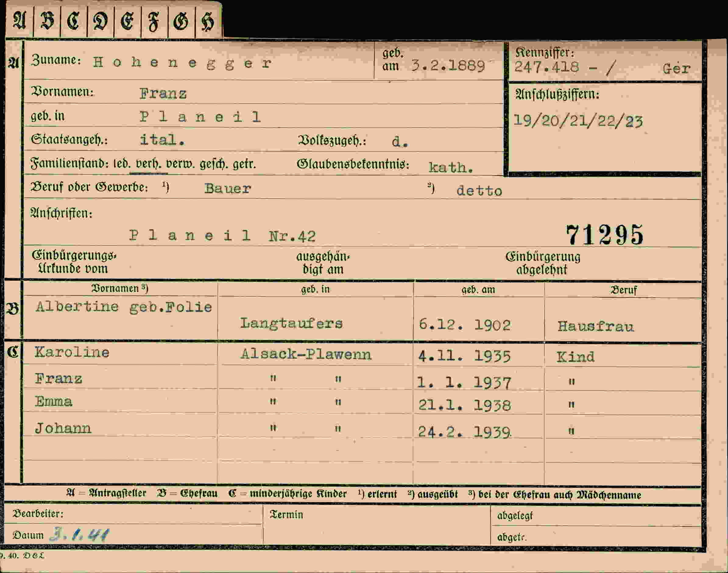Click the 'led.' marital status option
This screenshot has height=573, width=728.
coord(122,164)
